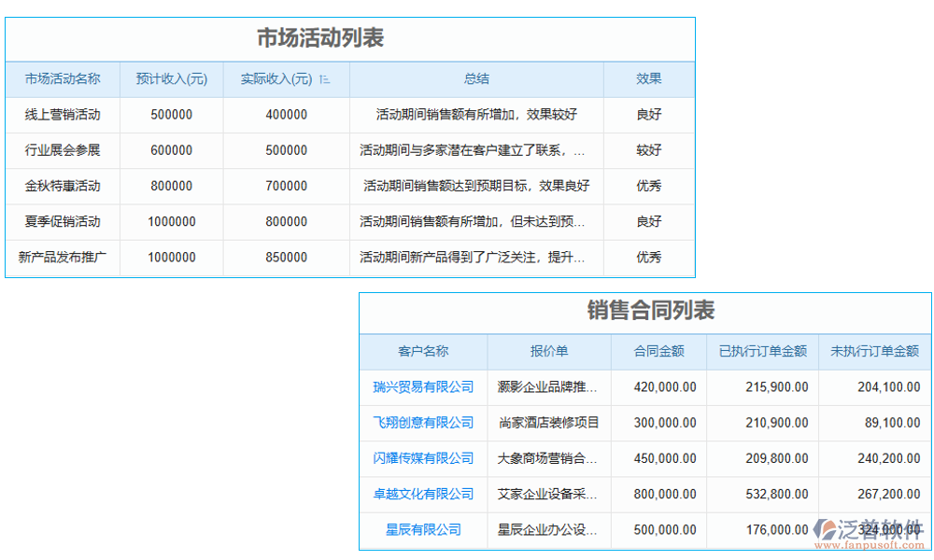
Task: Click the 市场活动名称 column header
Action: pos(63,79)
